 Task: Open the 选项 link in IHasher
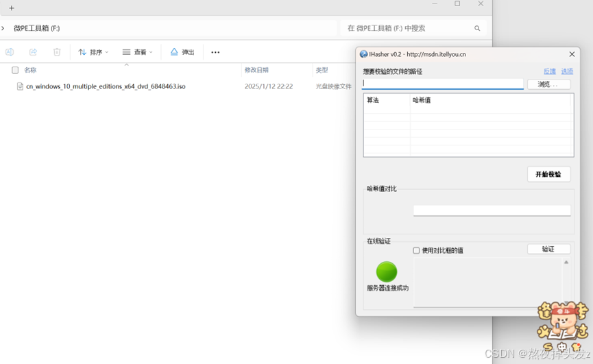[x=567, y=71]
